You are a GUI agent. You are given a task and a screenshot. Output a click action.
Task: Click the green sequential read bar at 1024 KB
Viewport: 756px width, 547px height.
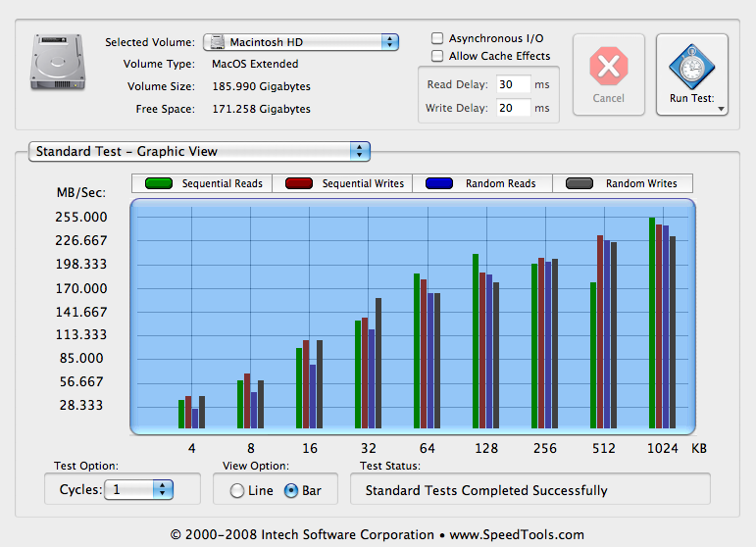pyautogui.click(x=652, y=323)
